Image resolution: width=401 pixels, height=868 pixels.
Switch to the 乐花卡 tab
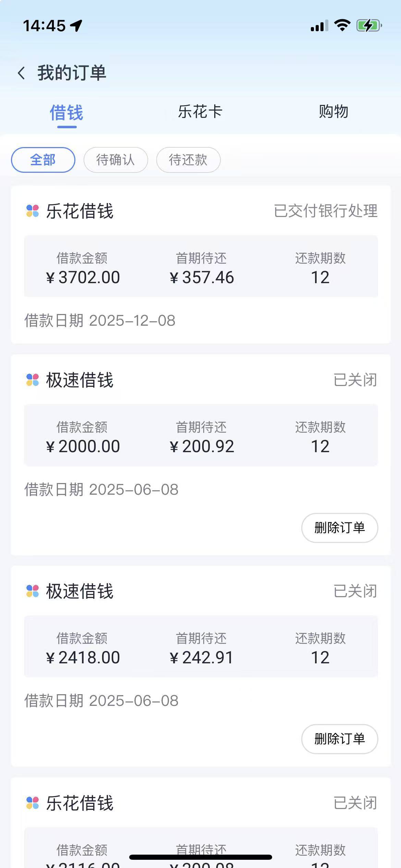(x=200, y=112)
